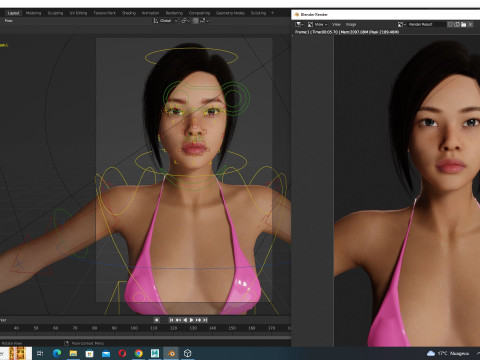Switch to the Geometry Nodes workspace
The height and width of the screenshot is (360, 480).
(x=230, y=13)
